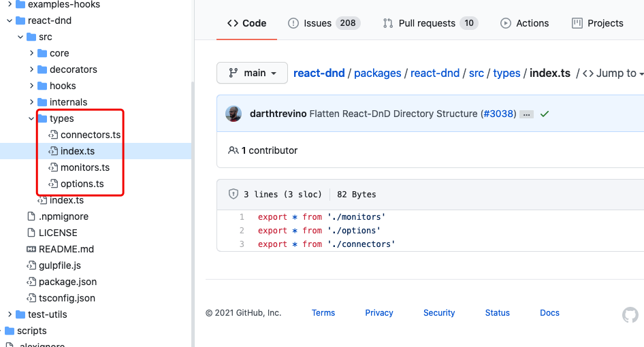
Task: Click the types breadcrumb link
Action: pyautogui.click(x=506, y=73)
